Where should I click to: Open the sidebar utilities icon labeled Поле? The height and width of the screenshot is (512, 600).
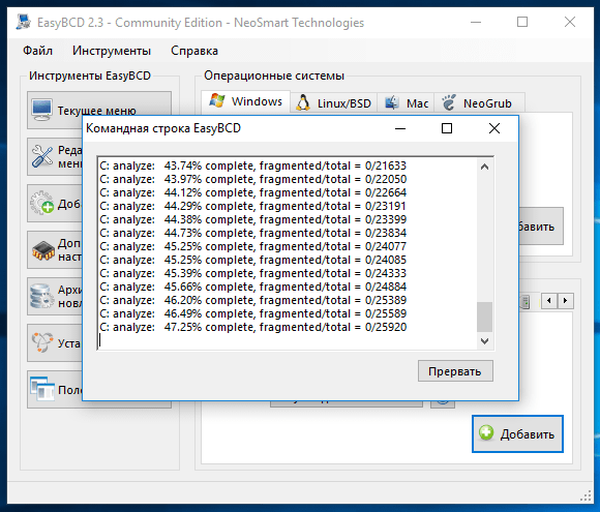point(42,388)
